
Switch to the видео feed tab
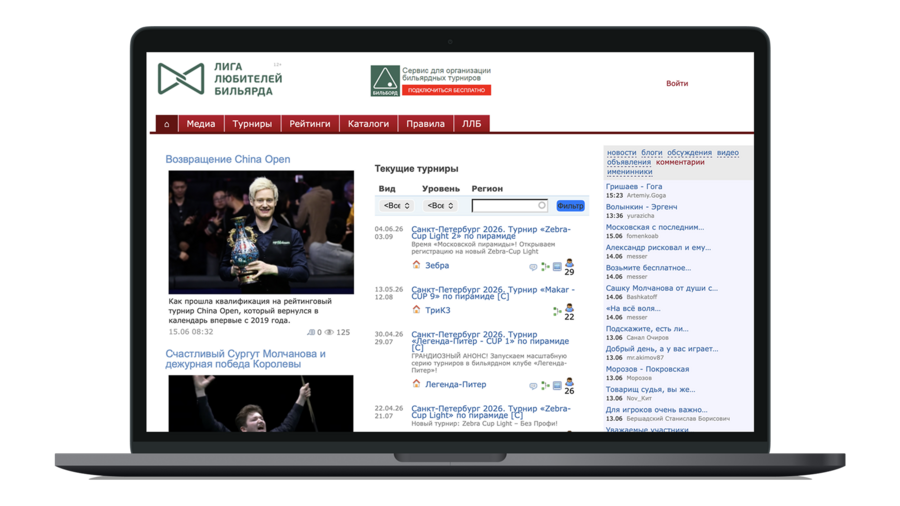click(x=728, y=153)
